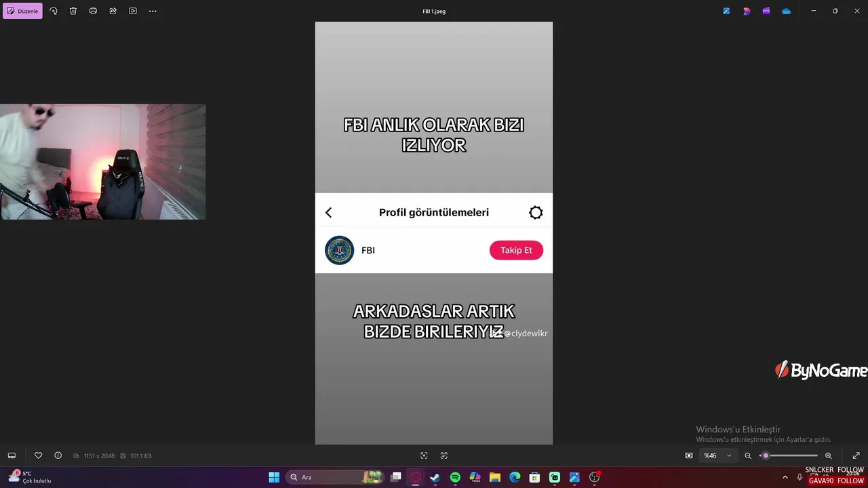Viewport: 868px width, 488px height.
Task: Open Spotify from the taskbar
Action: pos(455,477)
